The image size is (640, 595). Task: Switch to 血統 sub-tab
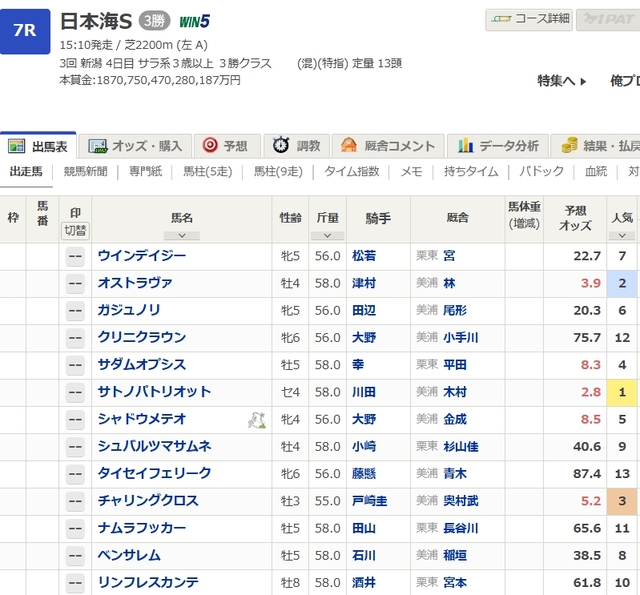click(x=596, y=171)
